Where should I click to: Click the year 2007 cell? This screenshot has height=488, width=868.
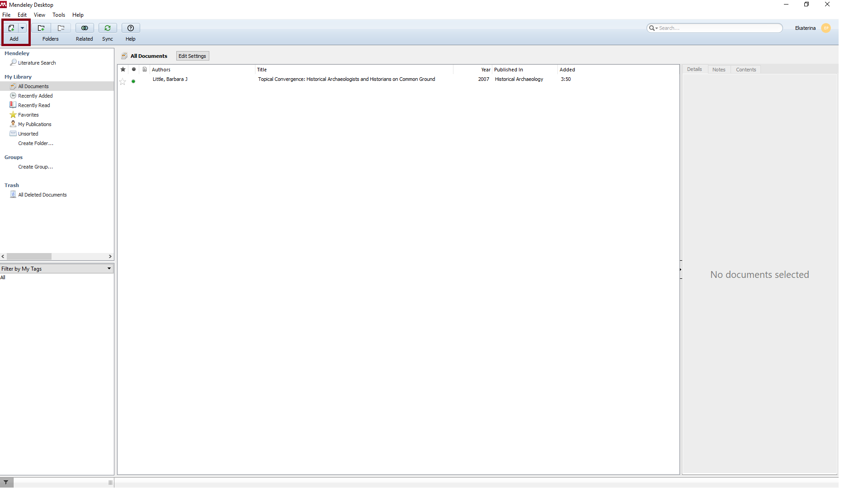[483, 79]
